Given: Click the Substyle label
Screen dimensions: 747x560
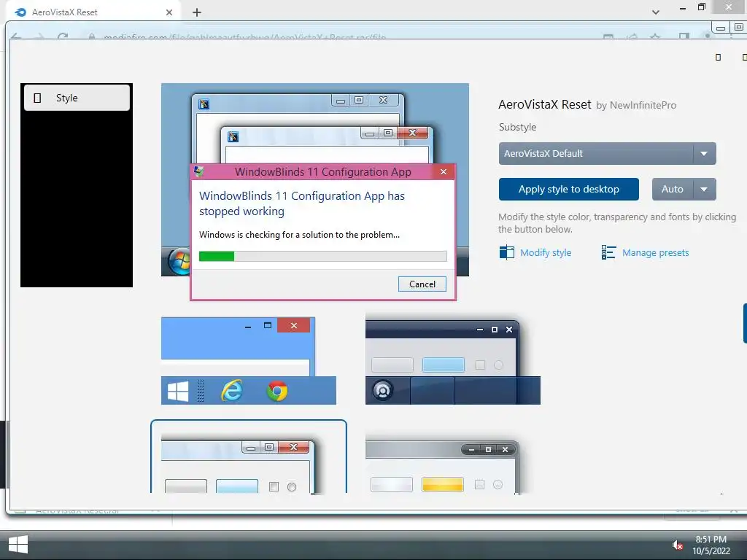Looking at the screenshot, I should [517, 127].
